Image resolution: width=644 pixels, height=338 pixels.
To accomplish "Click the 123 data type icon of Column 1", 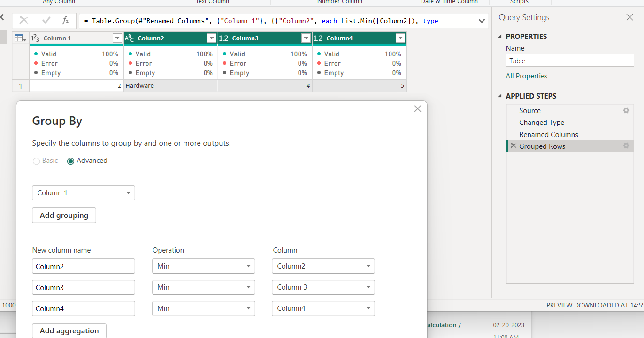I will [35, 38].
